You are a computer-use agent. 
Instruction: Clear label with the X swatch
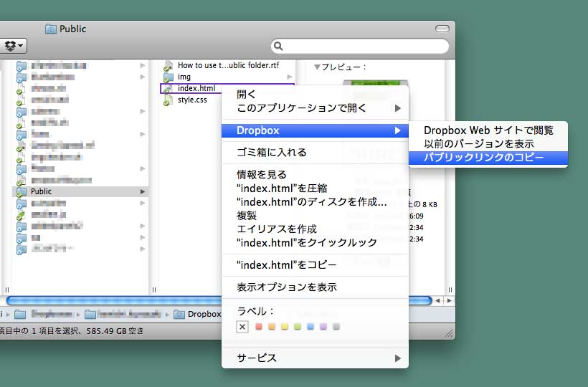tap(242, 327)
